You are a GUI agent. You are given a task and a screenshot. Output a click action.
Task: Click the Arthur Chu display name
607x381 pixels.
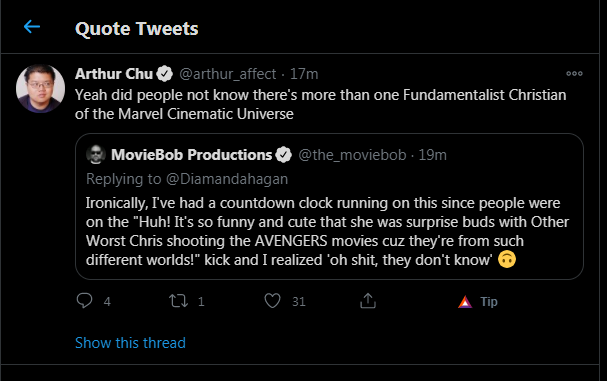tap(114, 74)
